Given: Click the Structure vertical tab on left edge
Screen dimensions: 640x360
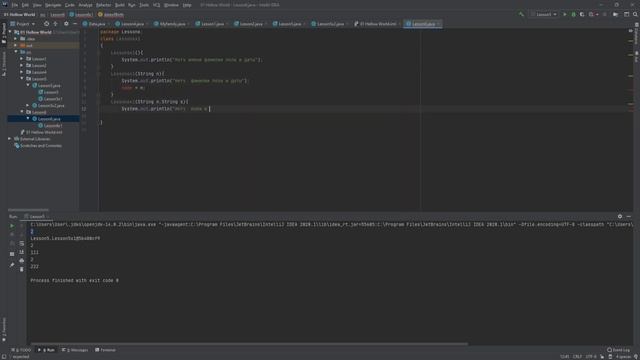Looking at the screenshot, I should [x=4, y=64].
